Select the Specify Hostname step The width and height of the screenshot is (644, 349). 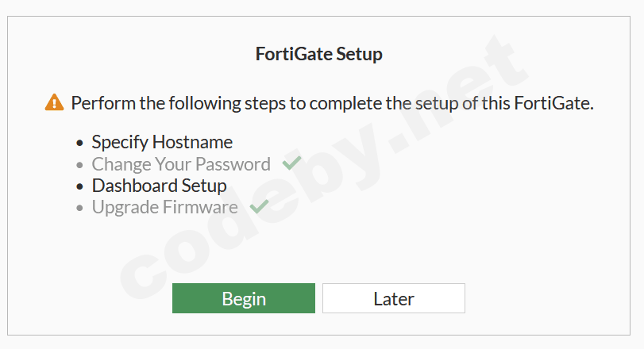click(162, 143)
